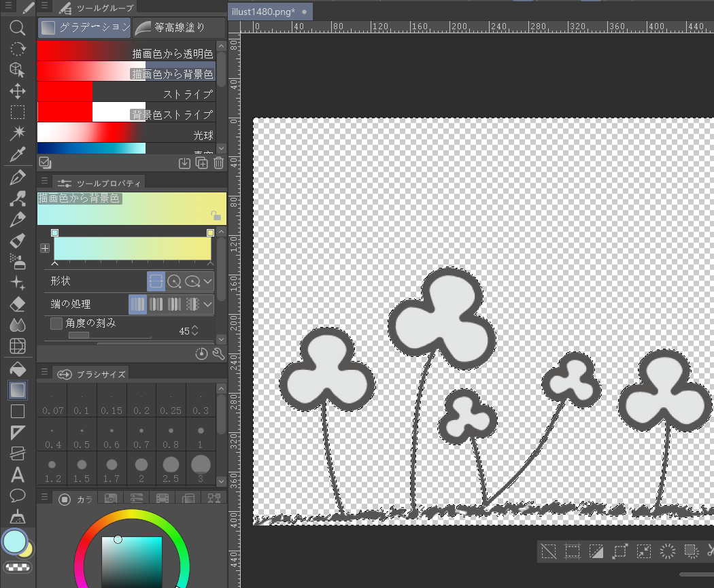Select fourth edge process (do not draw) option
Image resolution: width=714 pixels, height=588 pixels.
192,304
